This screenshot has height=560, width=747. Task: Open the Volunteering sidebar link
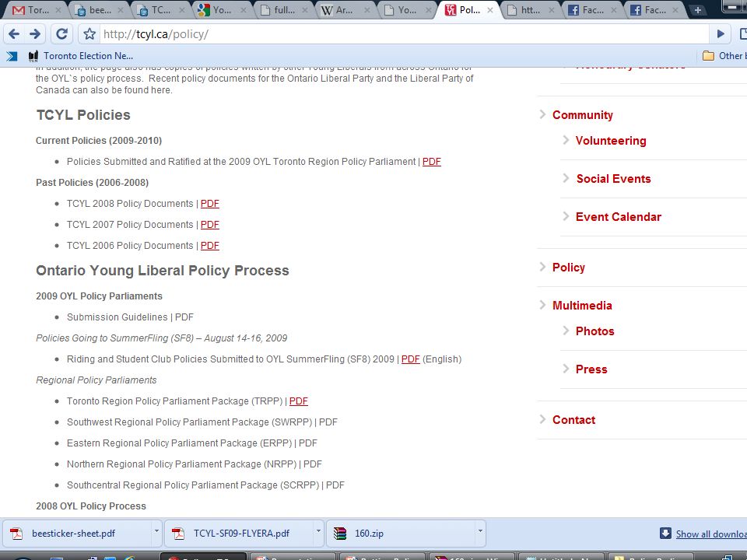click(611, 141)
